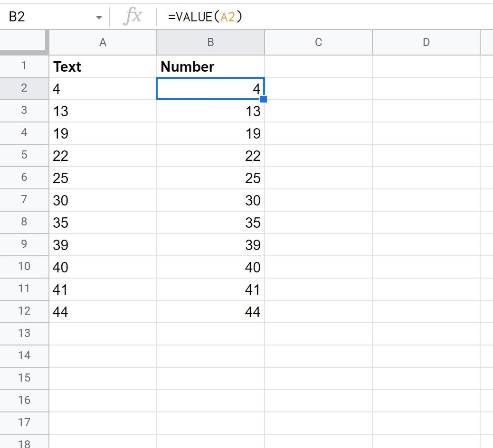Select column A header
Screen dimensions: 493x448
pos(103,43)
